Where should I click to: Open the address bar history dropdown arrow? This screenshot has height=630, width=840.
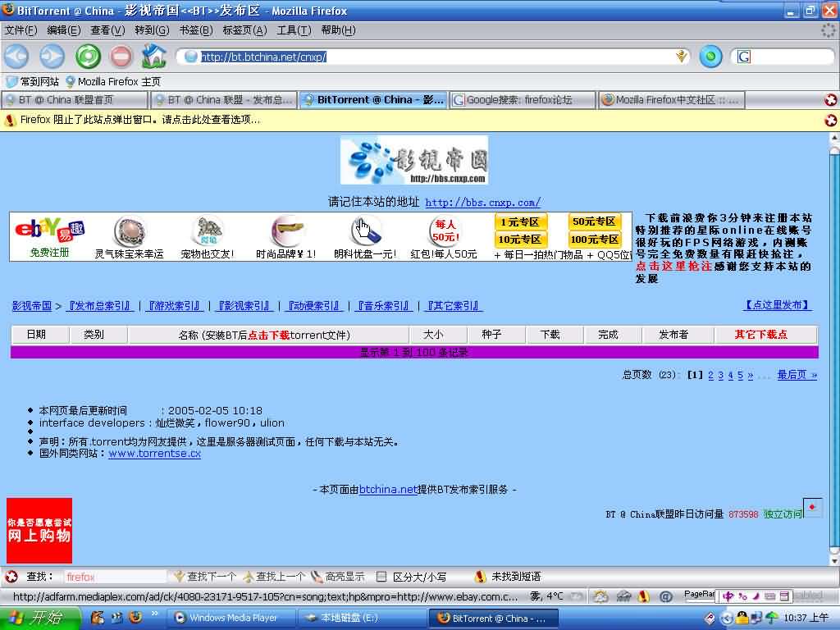pyautogui.click(x=682, y=57)
